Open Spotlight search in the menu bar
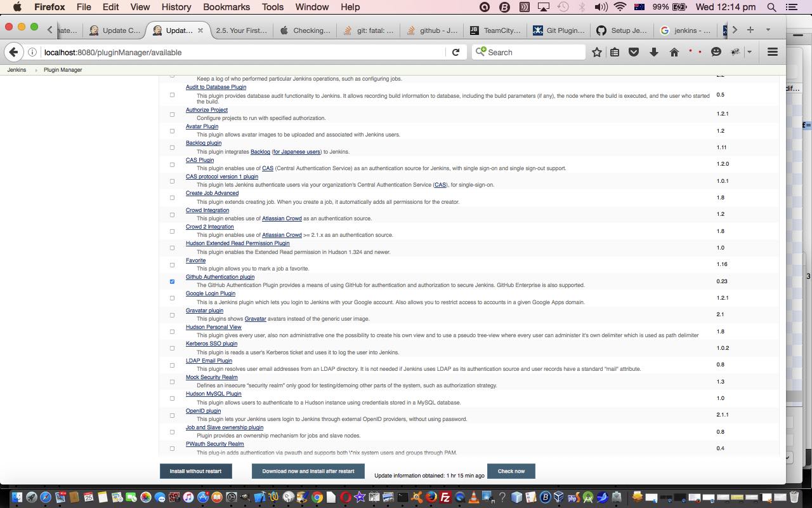The image size is (812, 508). click(x=772, y=7)
